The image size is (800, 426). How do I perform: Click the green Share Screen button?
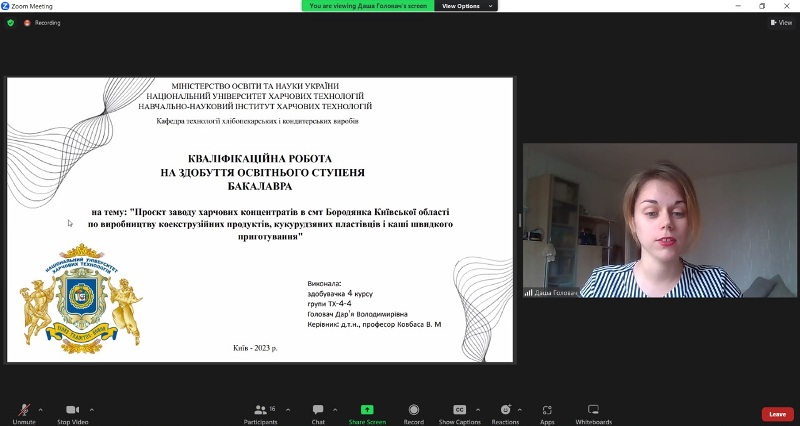coord(367,414)
